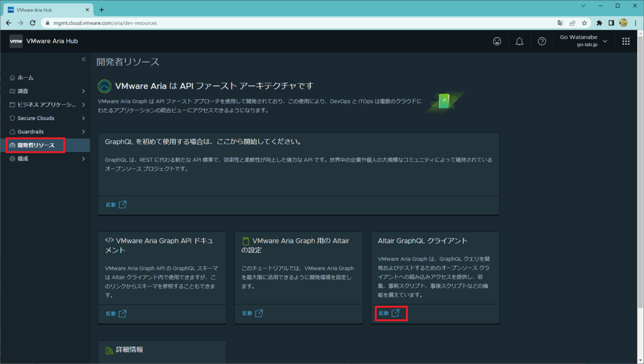Toggle the browser side panel icon
The width and height of the screenshot is (644, 364).
[611, 23]
